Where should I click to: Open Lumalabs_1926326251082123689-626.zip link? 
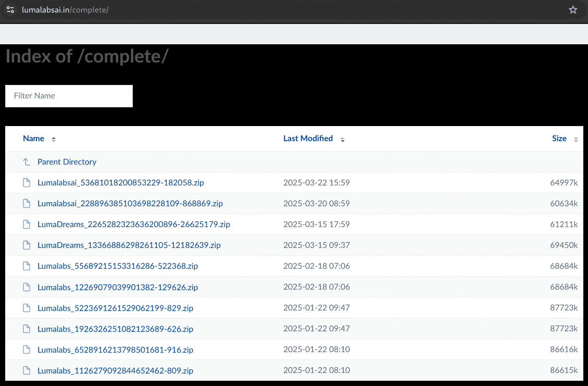pos(116,329)
